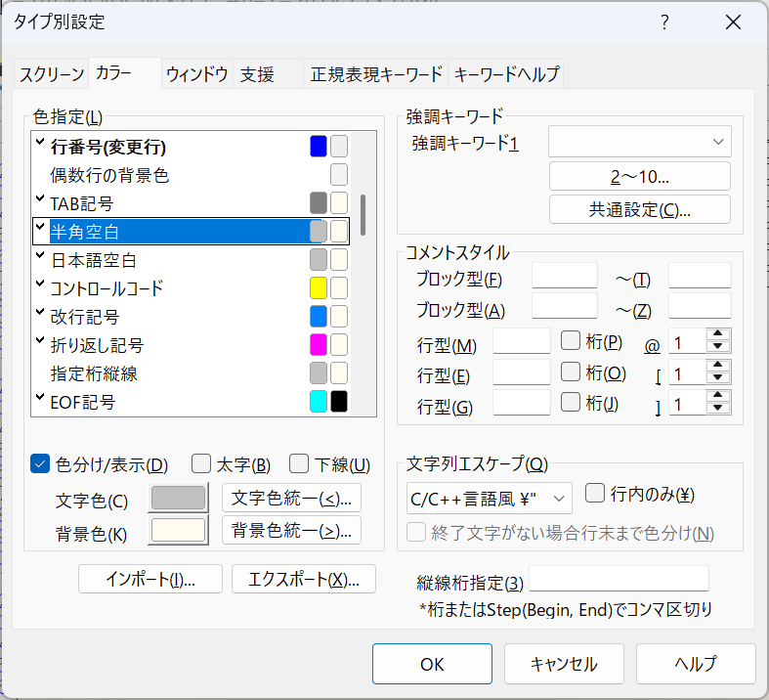Click 文字色統一(<)... button
The height and width of the screenshot is (700, 769).
pos(291,498)
